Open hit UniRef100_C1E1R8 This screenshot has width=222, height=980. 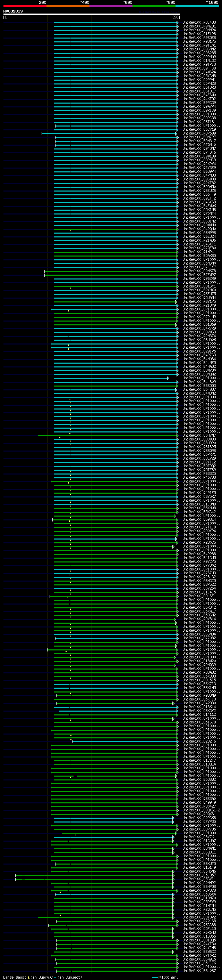tap(199, 34)
